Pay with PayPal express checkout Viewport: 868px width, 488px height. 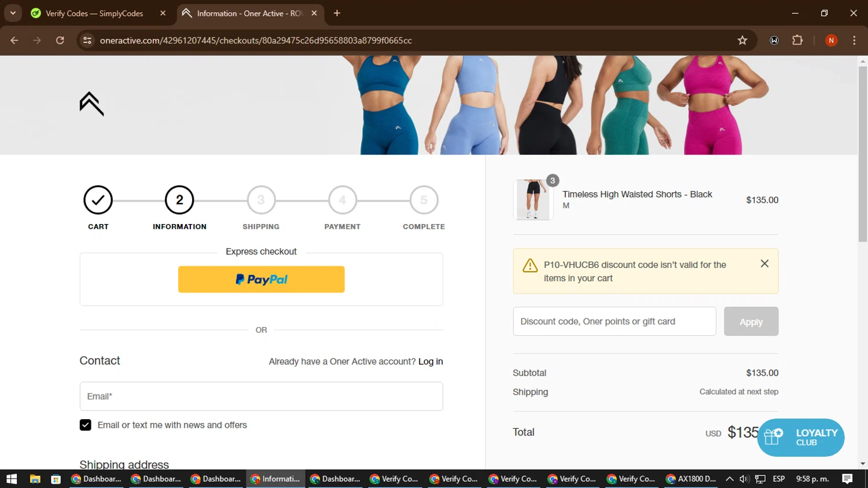[261, 280]
